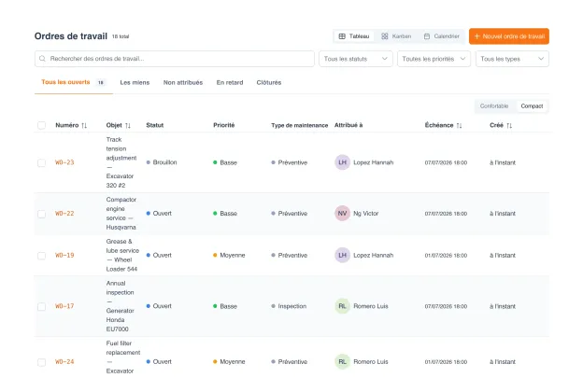Screen dimensions: 583x392
Task: Tick the select-all header checkbox
Action: (x=42, y=125)
